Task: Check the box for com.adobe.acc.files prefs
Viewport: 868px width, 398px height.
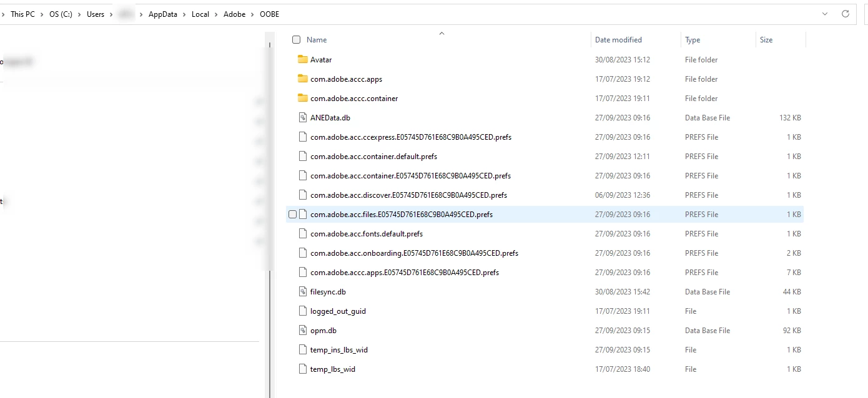Action: pyautogui.click(x=292, y=215)
